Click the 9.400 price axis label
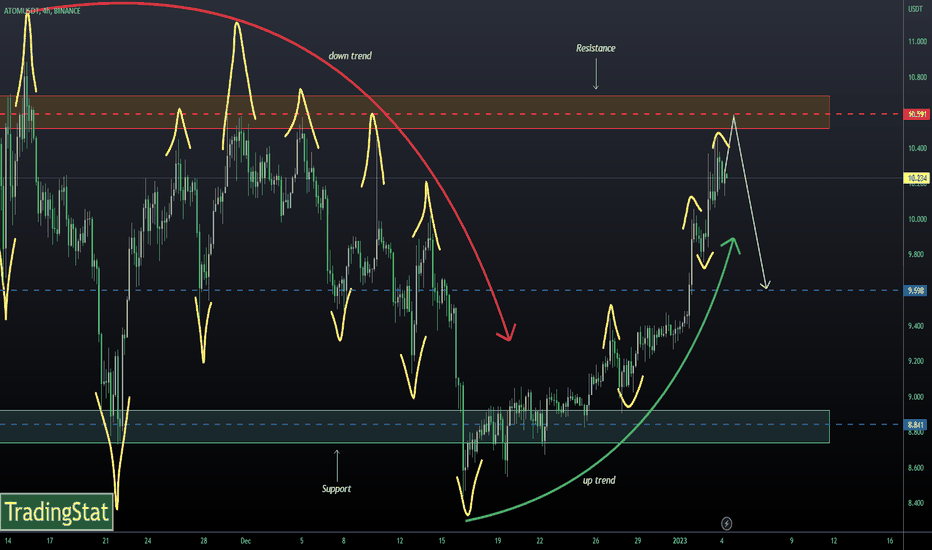932x550 pixels. (916, 326)
